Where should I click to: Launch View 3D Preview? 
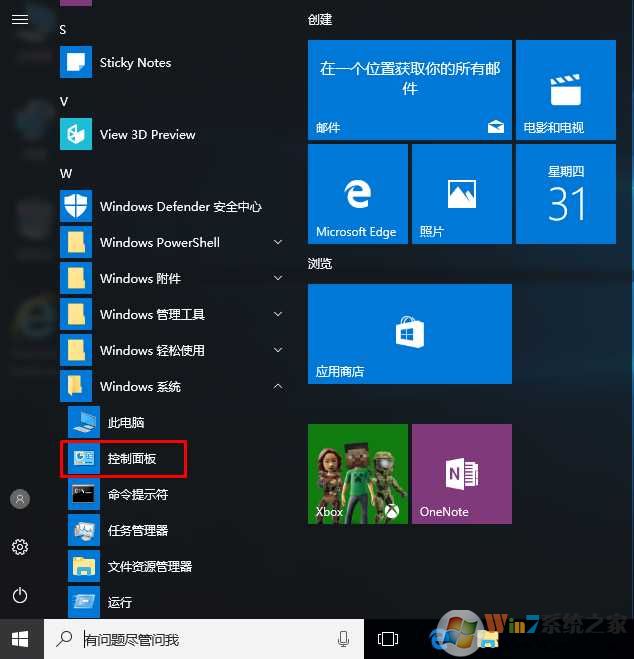point(147,135)
